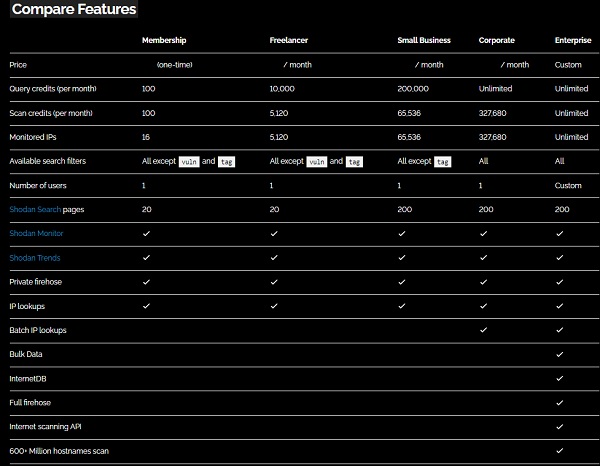The image size is (600, 466).
Task: Click the 600+ Million hostnames scan label
Action: pyautogui.click(x=59, y=451)
